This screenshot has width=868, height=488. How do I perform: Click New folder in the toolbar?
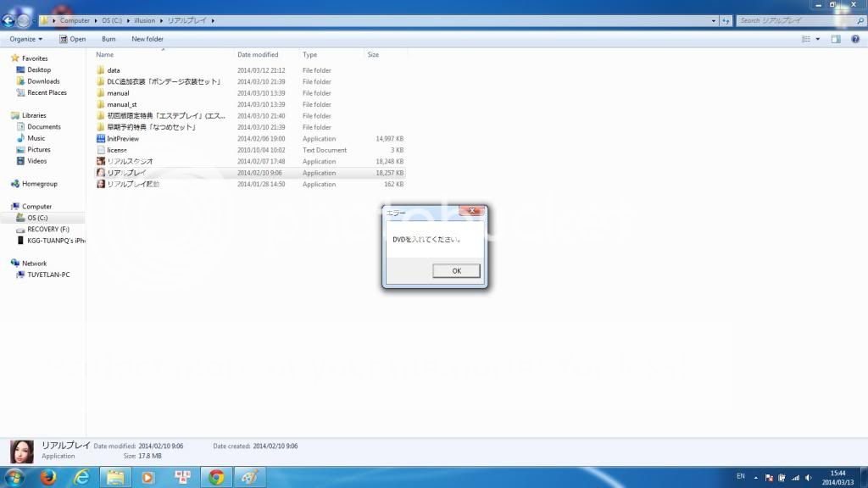(147, 39)
